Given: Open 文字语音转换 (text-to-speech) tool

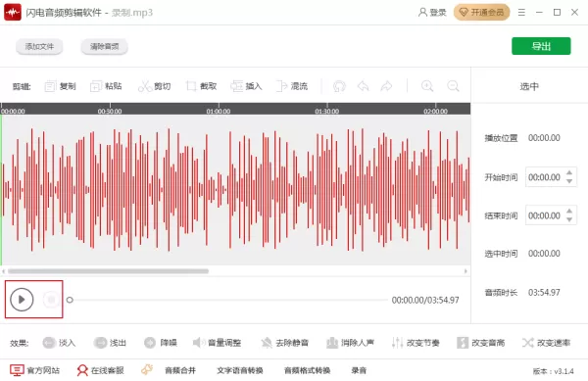Looking at the screenshot, I should (x=240, y=370).
